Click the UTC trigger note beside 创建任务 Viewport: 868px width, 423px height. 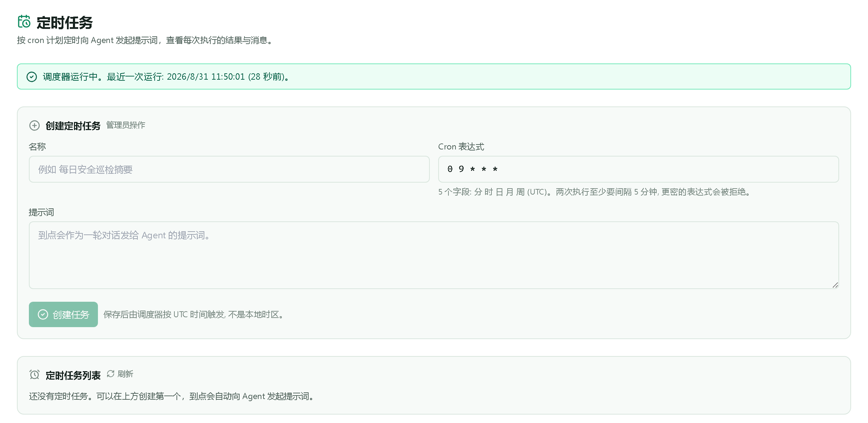tap(194, 314)
